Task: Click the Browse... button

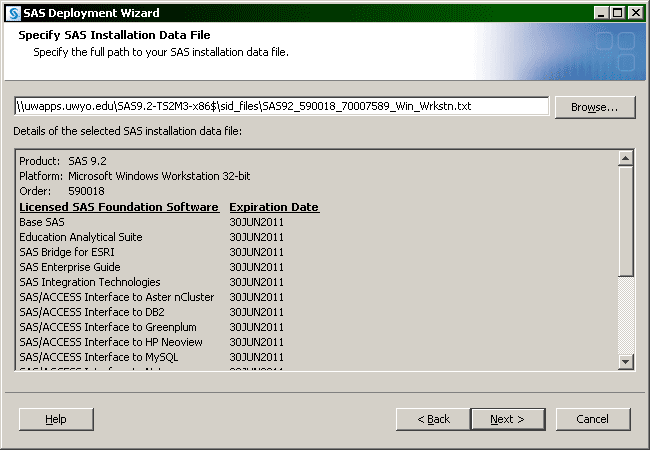Action: coord(595,107)
